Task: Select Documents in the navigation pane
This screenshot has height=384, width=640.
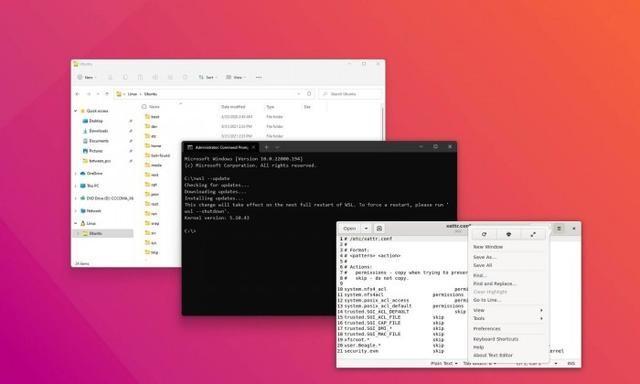Action: tap(99, 141)
